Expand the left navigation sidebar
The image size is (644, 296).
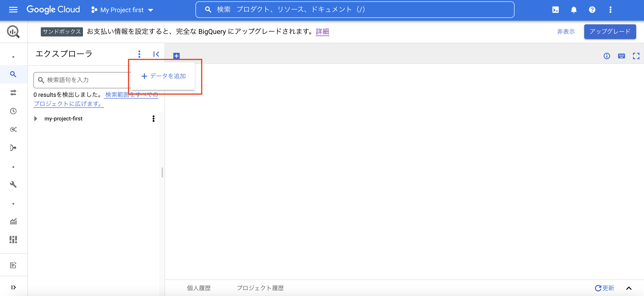pyautogui.click(x=14, y=287)
